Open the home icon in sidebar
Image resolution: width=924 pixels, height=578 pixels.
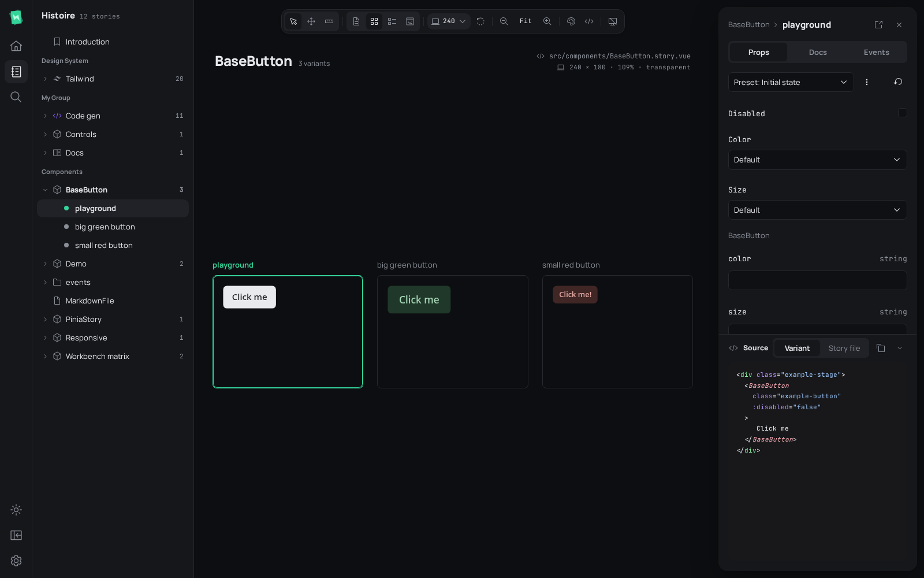(16, 46)
